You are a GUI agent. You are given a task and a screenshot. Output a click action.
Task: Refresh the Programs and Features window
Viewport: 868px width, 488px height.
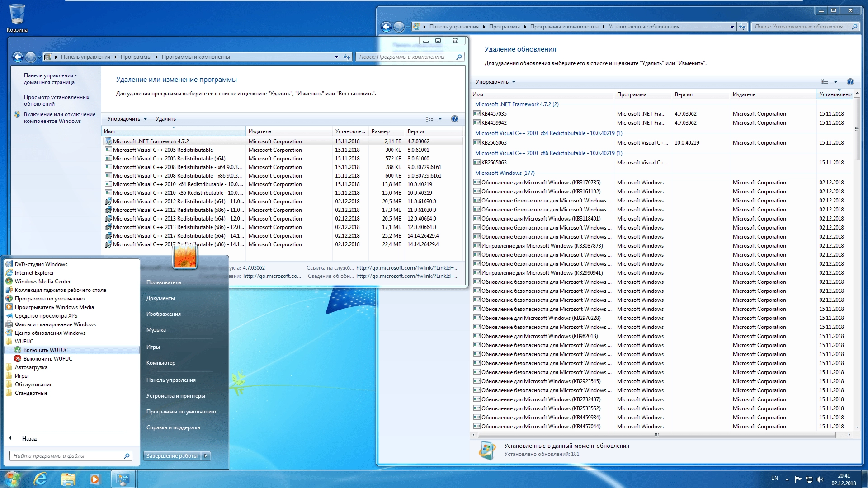click(347, 57)
